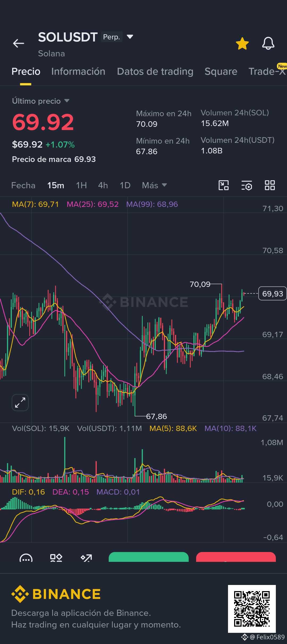Viewport: 287px width, 644px height.
Task: Tap the green buy button
Action: click(x=149, y=557)
